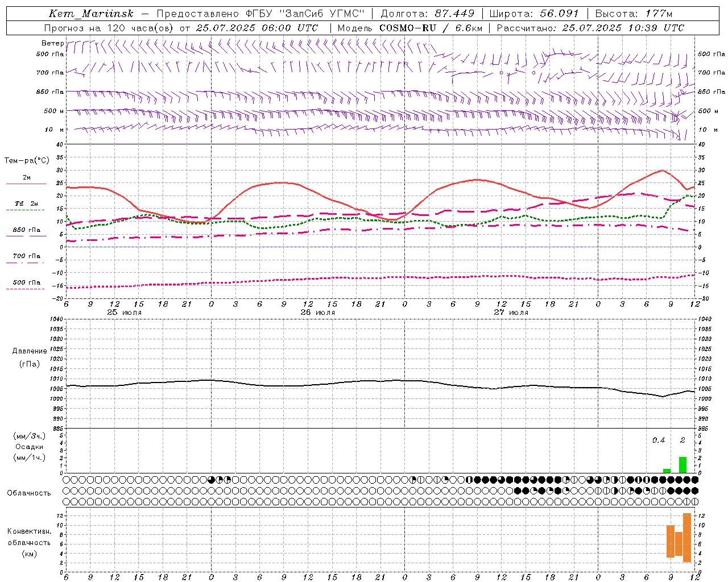Image resolution: width=728 pixels, height=582 pixels.
Task: Select the Долгота: 87.449 header value
Action: pos(427,13)
